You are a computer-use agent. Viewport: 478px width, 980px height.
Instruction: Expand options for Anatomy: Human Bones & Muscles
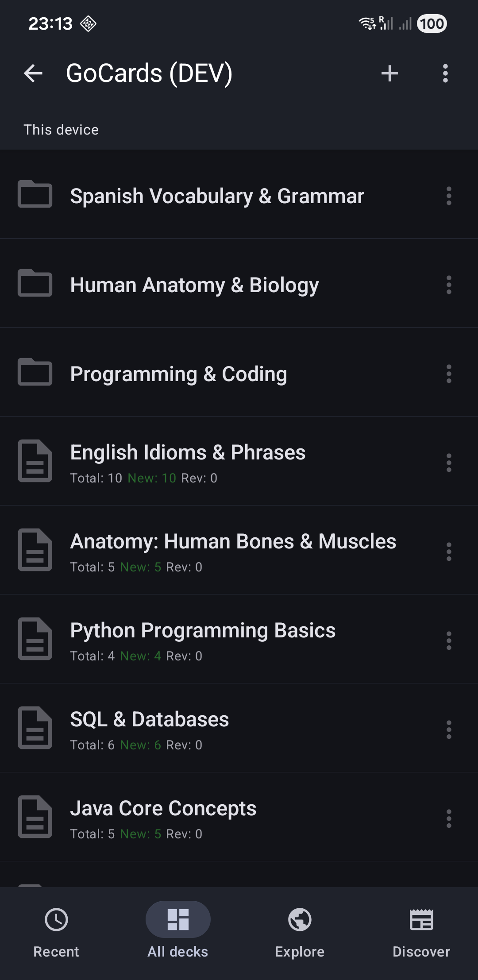click(x=449, y=552)
